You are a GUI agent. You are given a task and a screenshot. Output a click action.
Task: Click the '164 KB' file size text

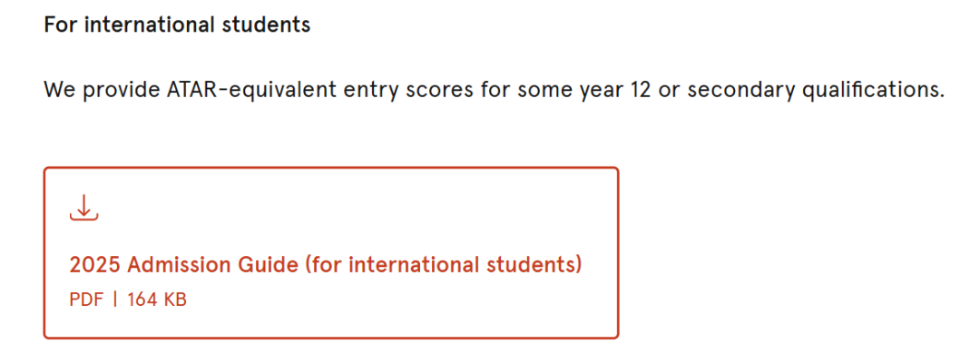(x=157, y=300)
